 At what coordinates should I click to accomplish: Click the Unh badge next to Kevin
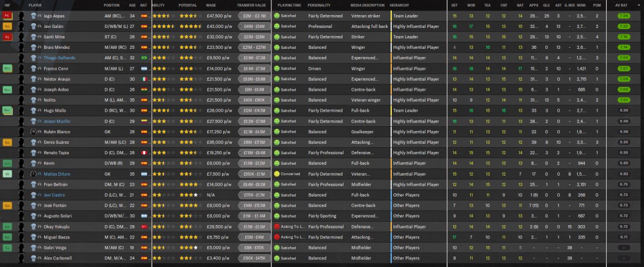[x=8, y=163]
